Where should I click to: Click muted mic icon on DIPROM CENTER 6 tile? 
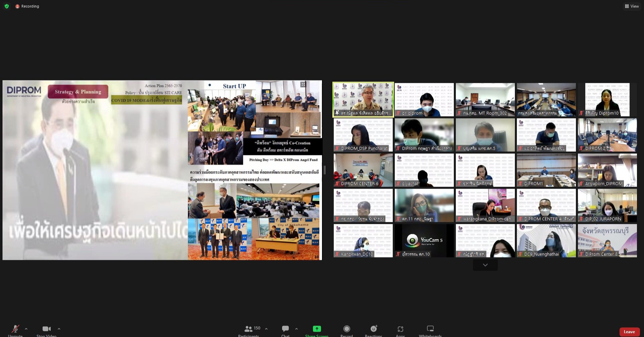pyautogui.click(x=337, y=184)
